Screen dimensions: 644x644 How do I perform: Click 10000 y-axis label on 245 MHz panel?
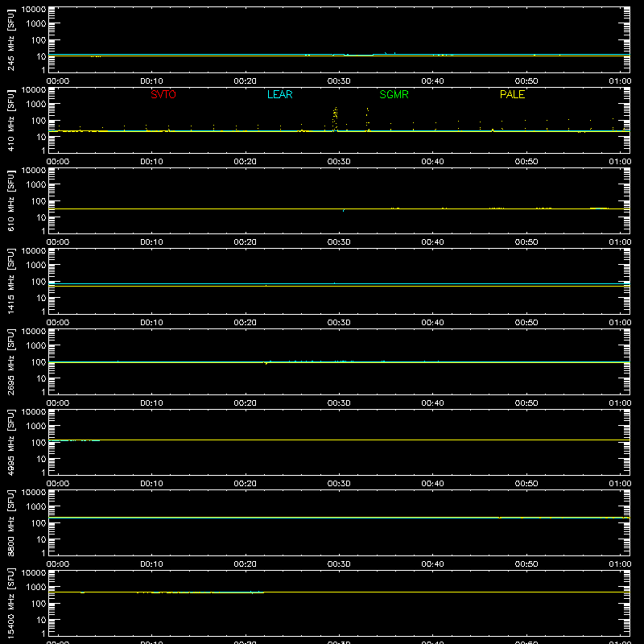(34, 10)
